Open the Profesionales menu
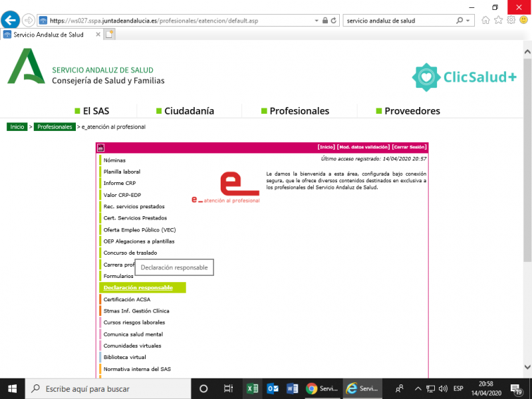Viewport: 532px width, 399px height. [x=295, y=111]
